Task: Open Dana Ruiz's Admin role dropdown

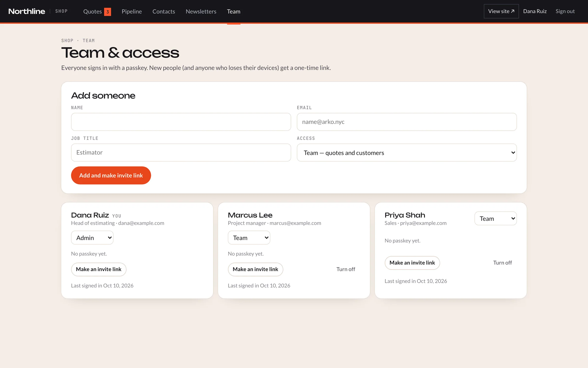Action: (92, 238)
